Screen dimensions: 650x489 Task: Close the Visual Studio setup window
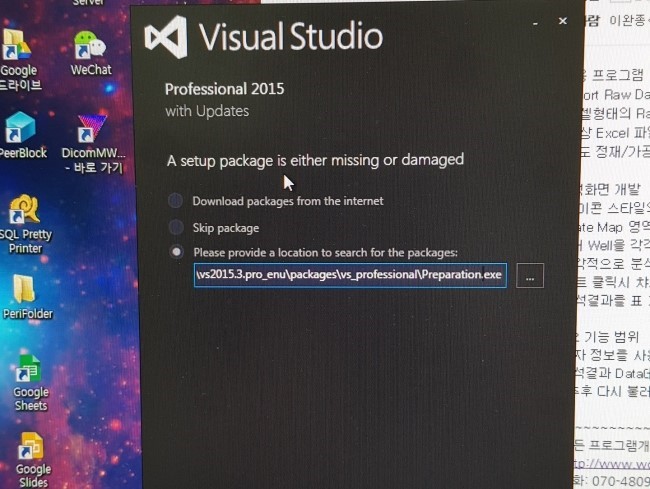pyautogui.click(x=563, y=21)
